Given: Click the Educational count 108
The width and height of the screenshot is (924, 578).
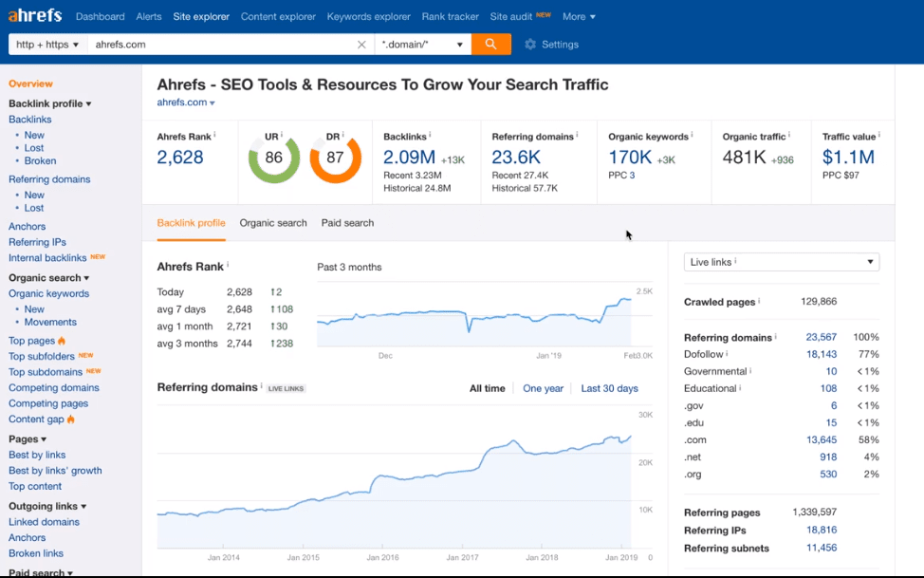Looking at the screenshot, I should click(x=828, y=388).
